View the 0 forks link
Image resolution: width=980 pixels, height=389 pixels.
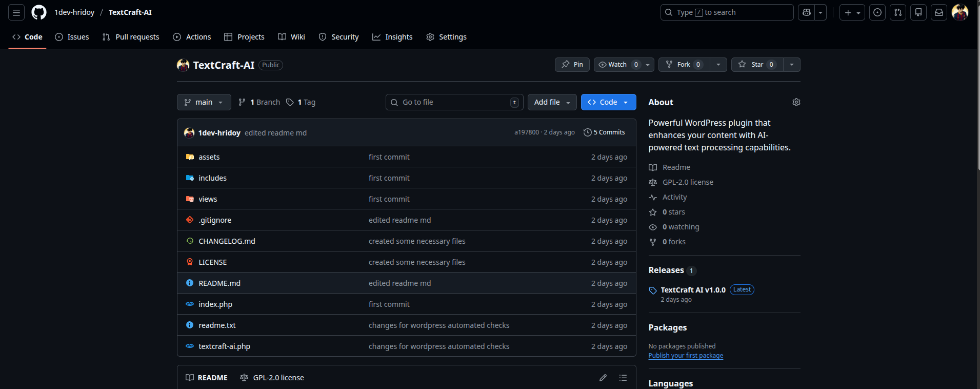[x=667, y=242]
